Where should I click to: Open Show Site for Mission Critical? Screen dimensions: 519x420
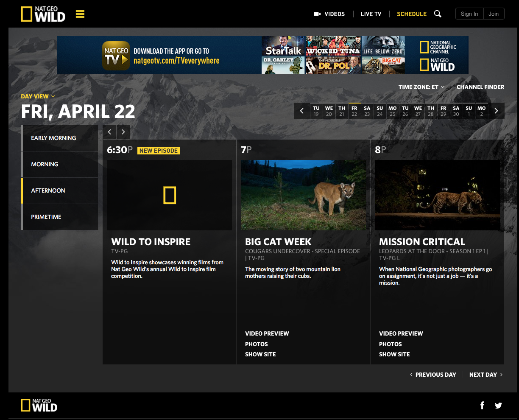pos(394,354)
